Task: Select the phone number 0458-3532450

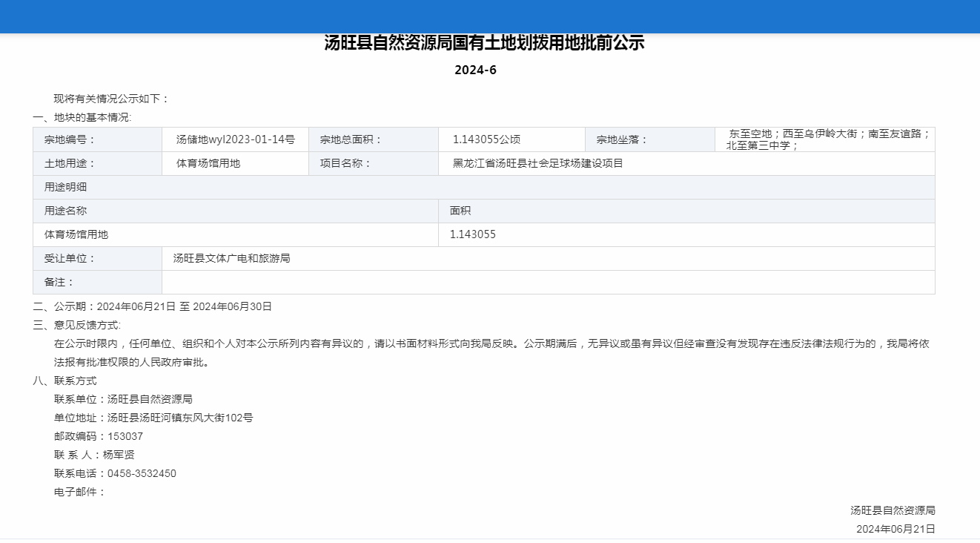Action: click(x=142, y=473)
